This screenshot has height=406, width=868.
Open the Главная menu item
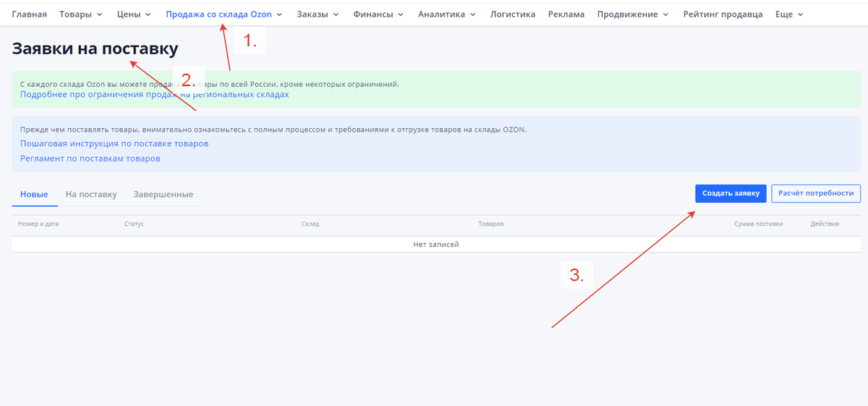(x=30, y=14)
